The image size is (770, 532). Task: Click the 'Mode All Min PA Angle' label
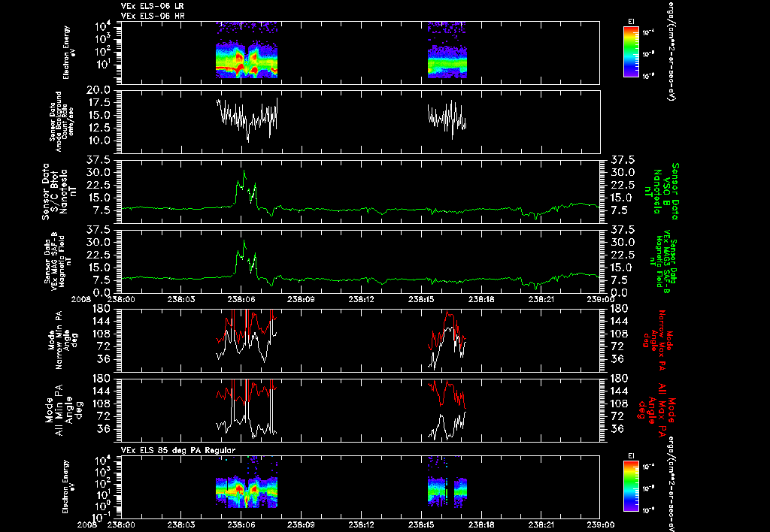(59, 410)
